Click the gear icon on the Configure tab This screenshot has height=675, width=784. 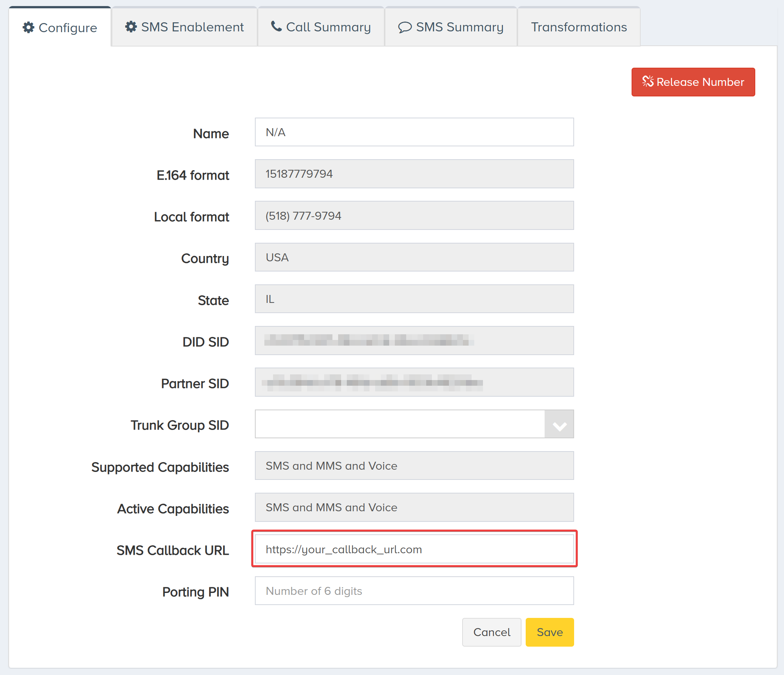(x=29, y=27)
